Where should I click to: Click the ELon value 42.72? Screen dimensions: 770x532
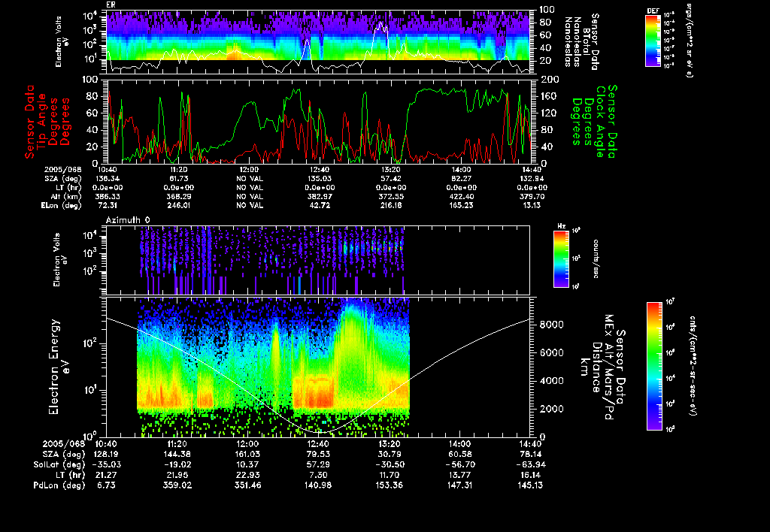pyautogui.click(x=319, y=205)
